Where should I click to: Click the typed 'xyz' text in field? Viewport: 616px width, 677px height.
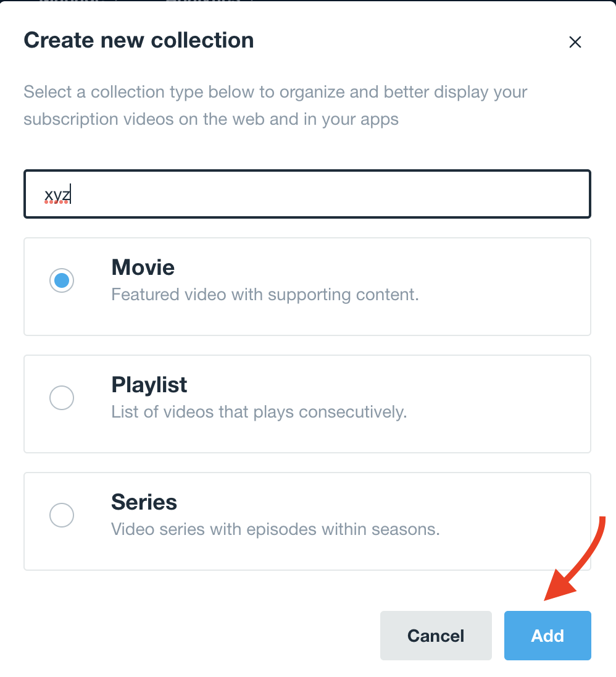tap(57, 195)
